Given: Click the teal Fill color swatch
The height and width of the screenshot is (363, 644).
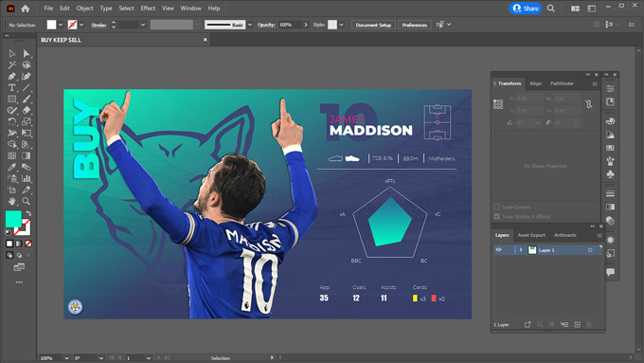Looking at the screenshot, I should [13, 219].
